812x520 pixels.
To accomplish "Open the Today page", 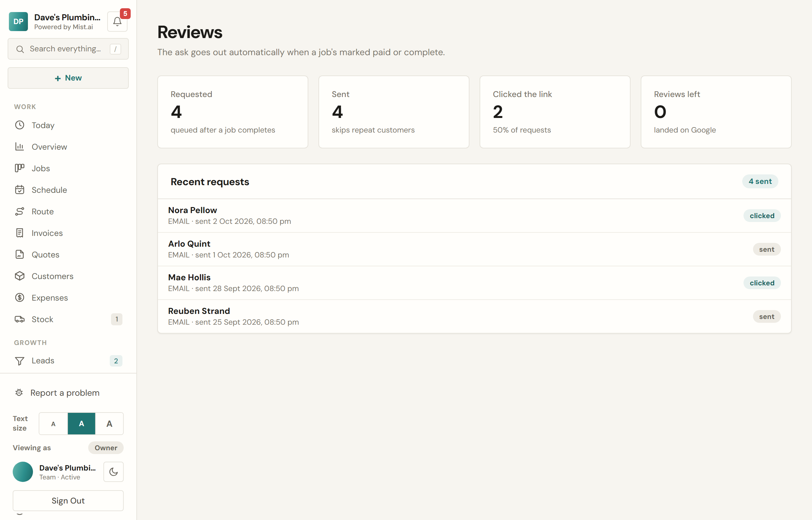I will click(x=68, y=125).
